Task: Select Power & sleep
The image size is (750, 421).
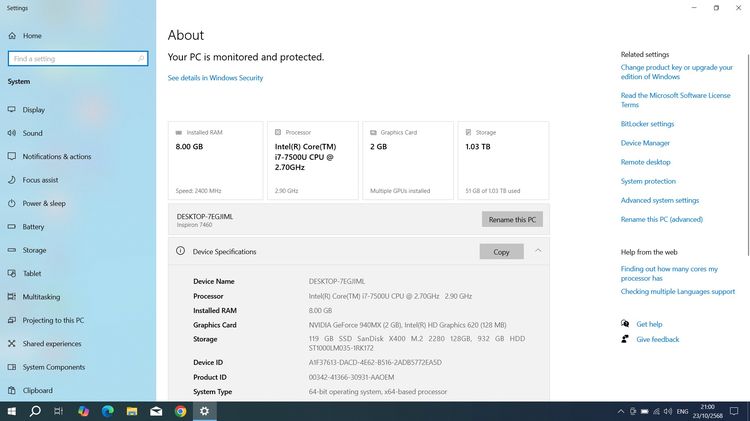Action: pos(44,203)
